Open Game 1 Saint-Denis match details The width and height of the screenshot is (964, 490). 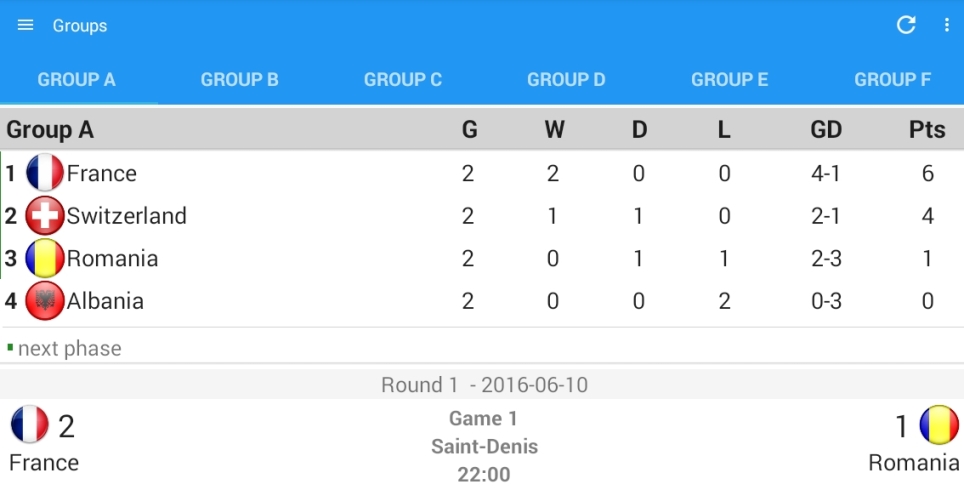(x=483, y=446)
